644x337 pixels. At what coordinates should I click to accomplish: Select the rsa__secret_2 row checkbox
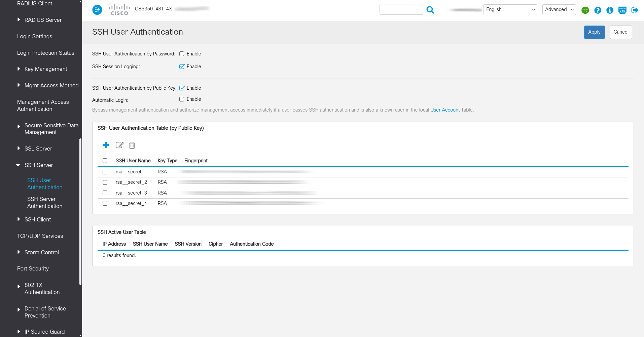105,182
